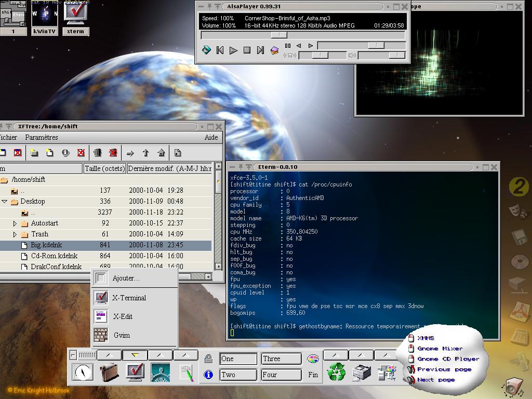
Task: Click the play button in AlsaPlayer
Action: pos(233,50)
